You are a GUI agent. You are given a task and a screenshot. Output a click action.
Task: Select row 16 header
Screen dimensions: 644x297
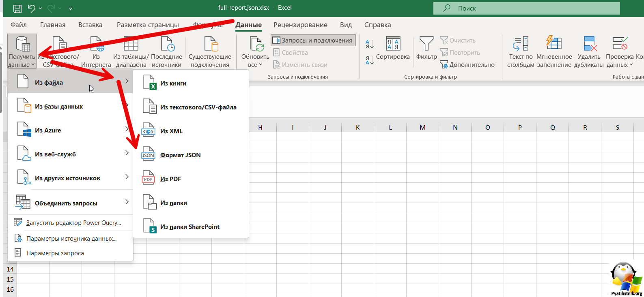tap(10, 289)
